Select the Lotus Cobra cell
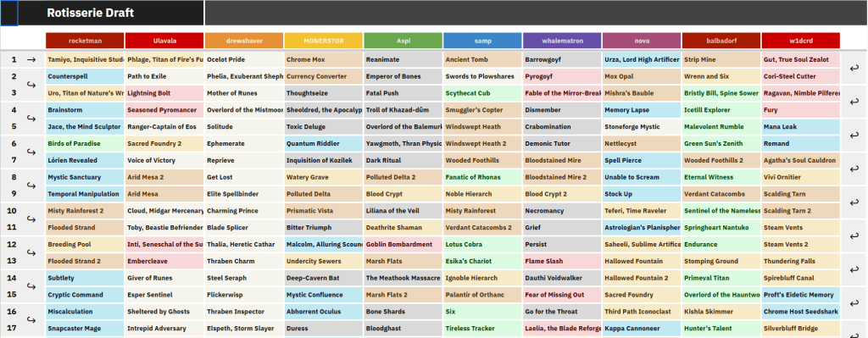The width and height of the screenshot is (868, 338). coord(482,245)
